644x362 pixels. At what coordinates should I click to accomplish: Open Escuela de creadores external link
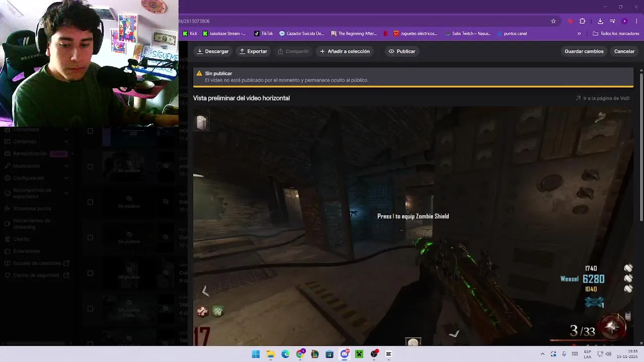pyautogui.click(x=37, y=263)
